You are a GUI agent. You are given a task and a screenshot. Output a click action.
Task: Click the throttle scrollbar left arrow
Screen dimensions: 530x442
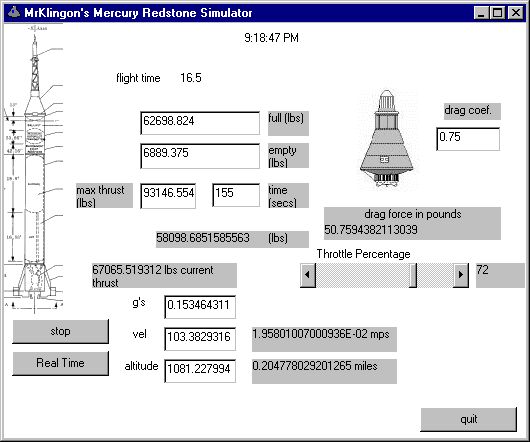tap(308, 275)
